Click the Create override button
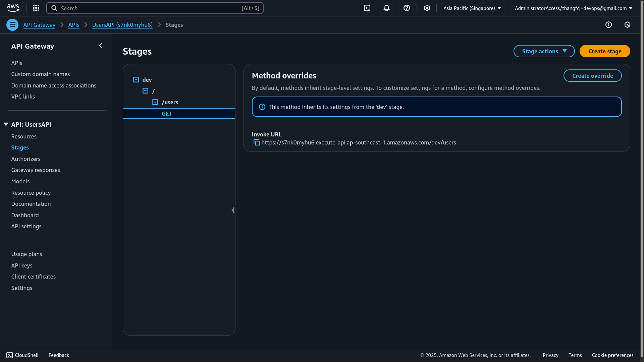The width and height of the screenshot is (644, 362). (x=592, y=76)
